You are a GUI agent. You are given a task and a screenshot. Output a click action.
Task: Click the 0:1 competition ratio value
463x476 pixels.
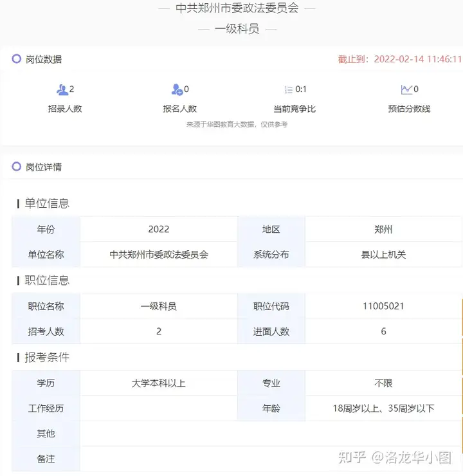301,89
